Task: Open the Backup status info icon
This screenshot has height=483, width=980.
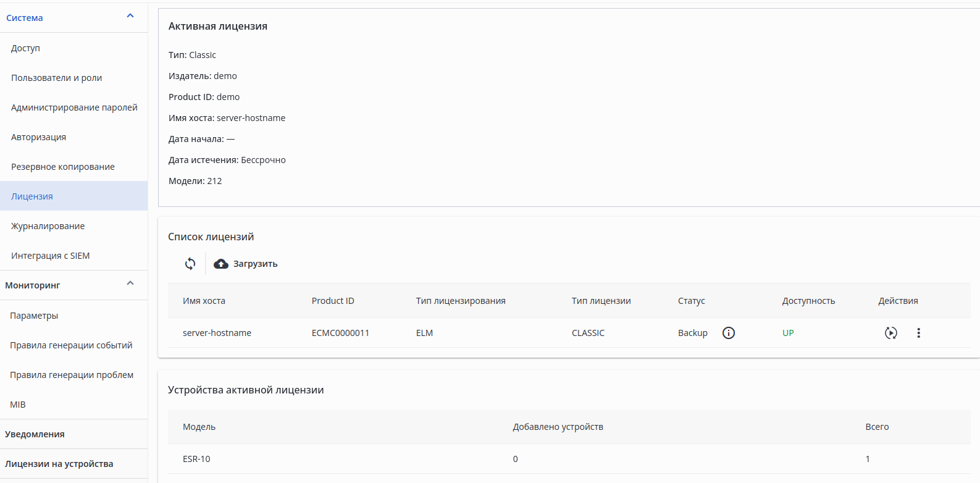Action: pos(729,333)
